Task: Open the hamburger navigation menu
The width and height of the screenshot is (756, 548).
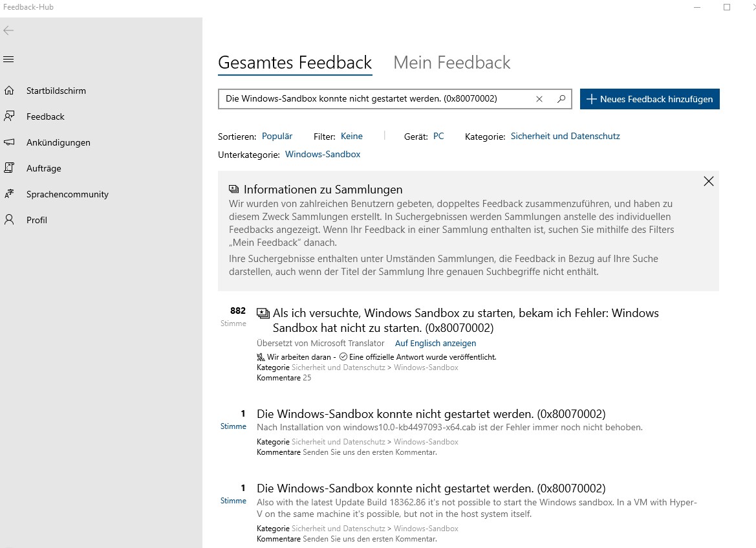Action: tap(8, 60)
